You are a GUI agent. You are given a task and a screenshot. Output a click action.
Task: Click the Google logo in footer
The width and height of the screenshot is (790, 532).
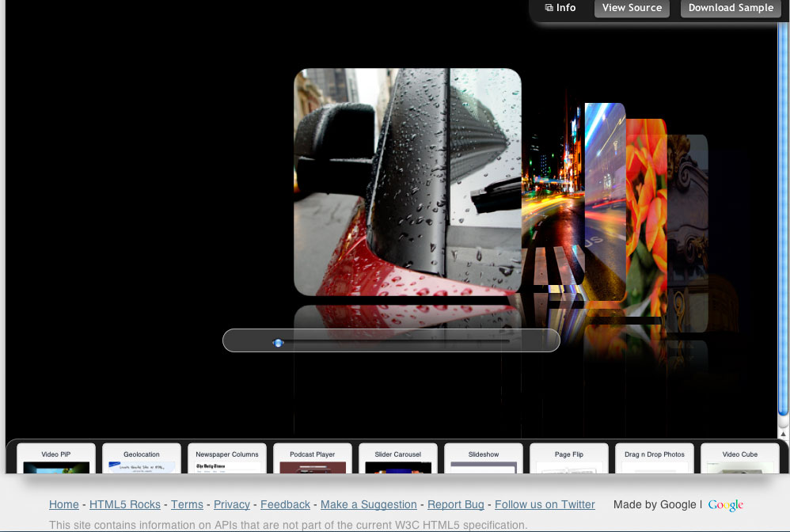pos(725,505)
